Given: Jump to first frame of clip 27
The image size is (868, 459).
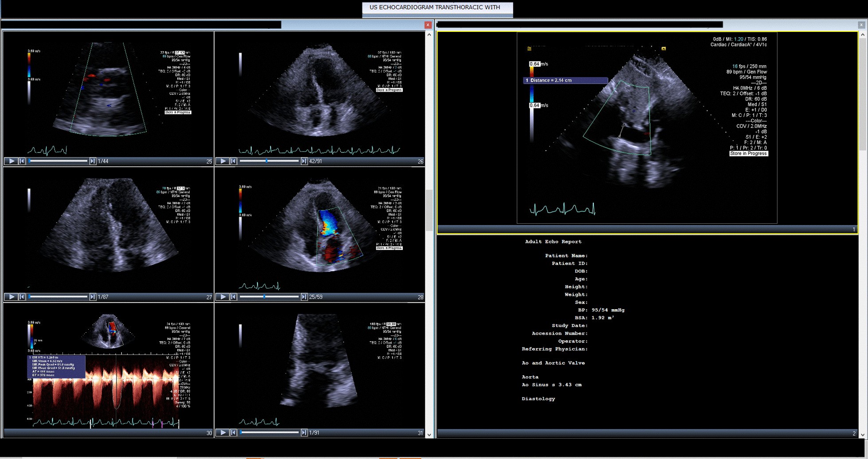Looking at the screenshot, I should click(x=22, y=297).
